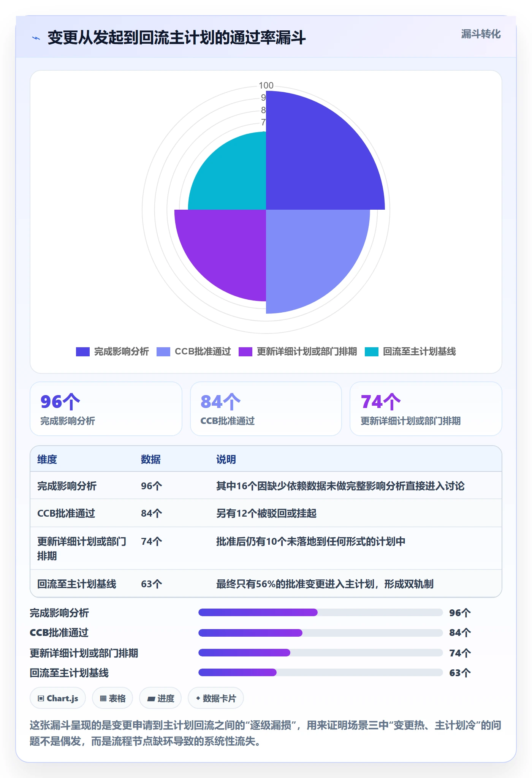The image size is (532, 778).
Task: Toggle the 完成影响分析 legend swatch
Action: coord(83,352)
